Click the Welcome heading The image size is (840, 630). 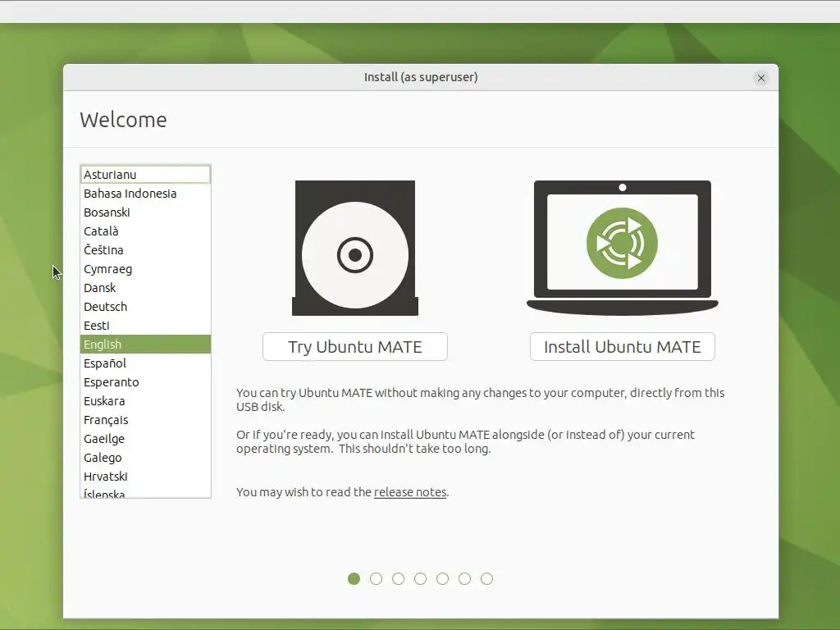pos(123,120)
